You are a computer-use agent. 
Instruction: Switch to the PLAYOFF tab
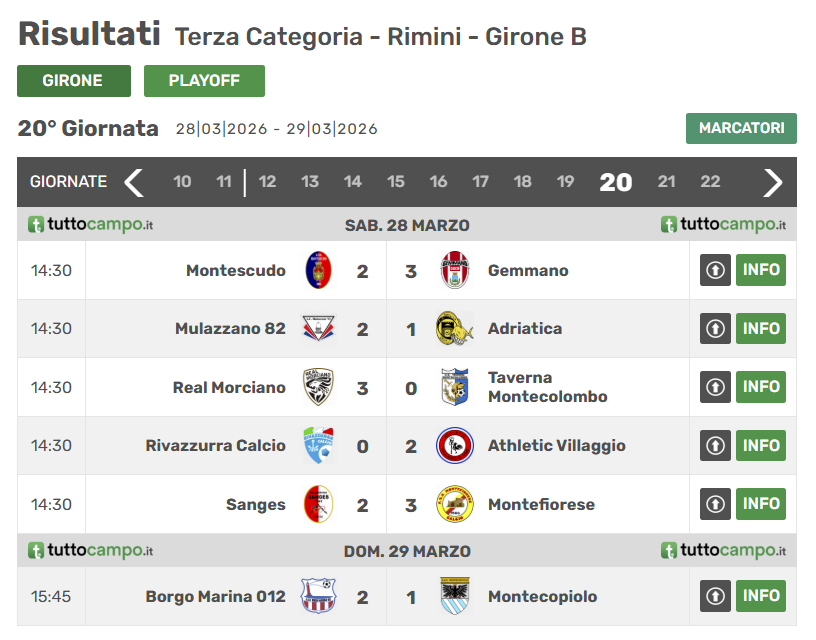tap(204, 81)
